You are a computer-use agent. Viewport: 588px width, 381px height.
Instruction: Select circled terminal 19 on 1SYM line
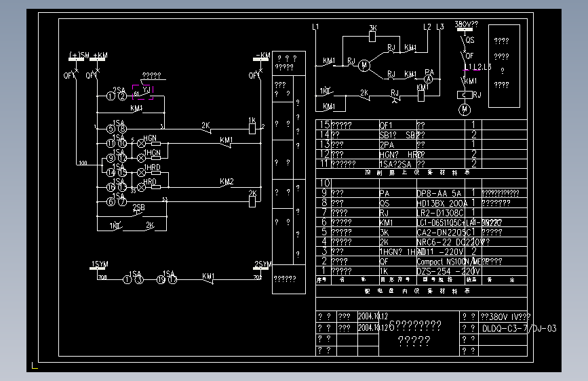[x=161, y=280]
